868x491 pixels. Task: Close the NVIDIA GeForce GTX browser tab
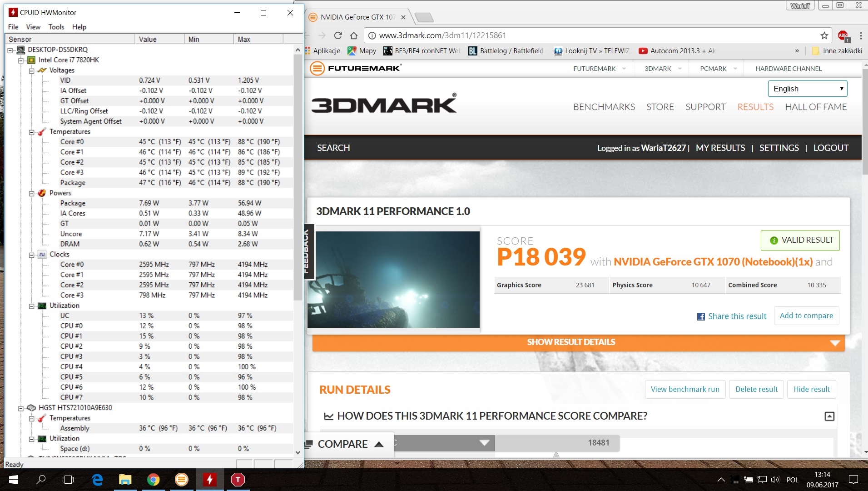pyautogui.click(x=403, y=17)
